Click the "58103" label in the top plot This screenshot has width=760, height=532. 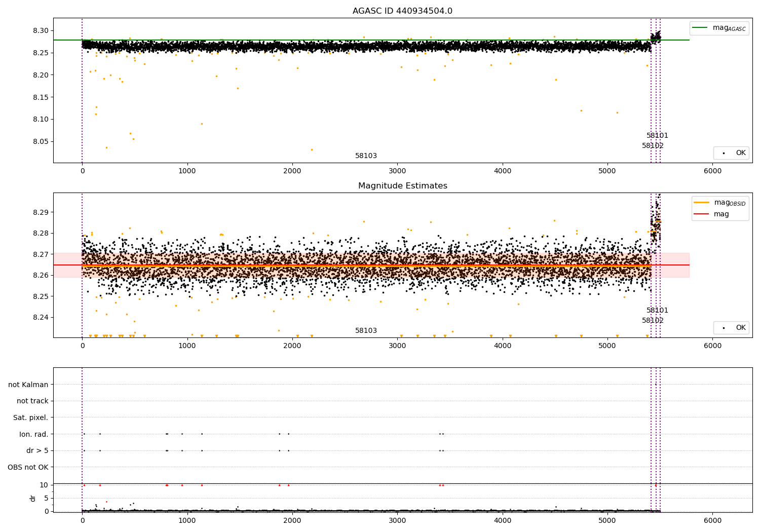[x=366, y=156]
